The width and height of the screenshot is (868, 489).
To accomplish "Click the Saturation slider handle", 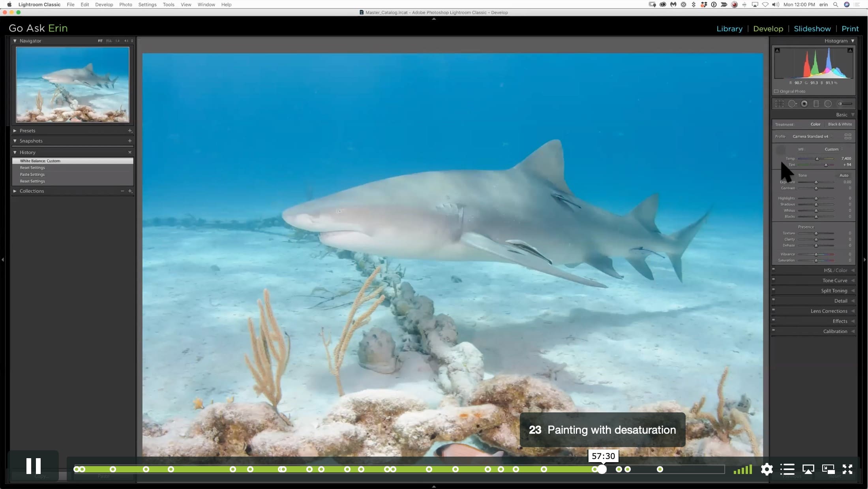I will pos(816,261).
